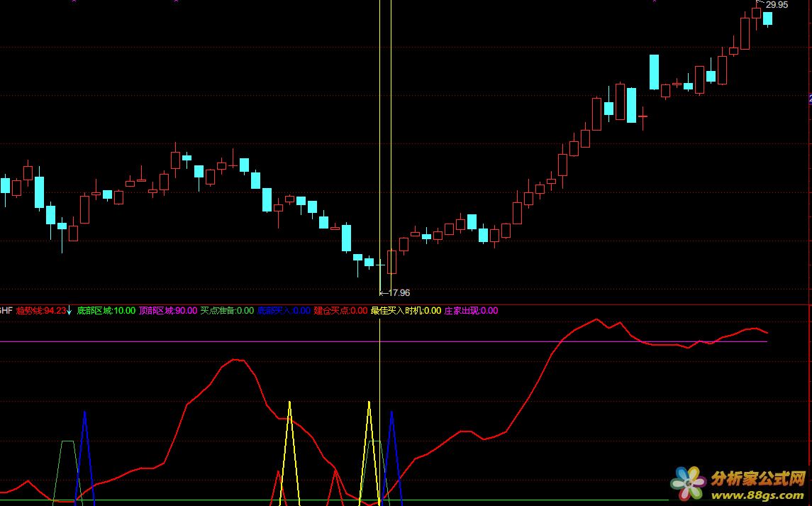Click the down arrow beside 趋势线:94.23
Image resolution: width=812 pixels, height=506 pixels.
(69, 311)
